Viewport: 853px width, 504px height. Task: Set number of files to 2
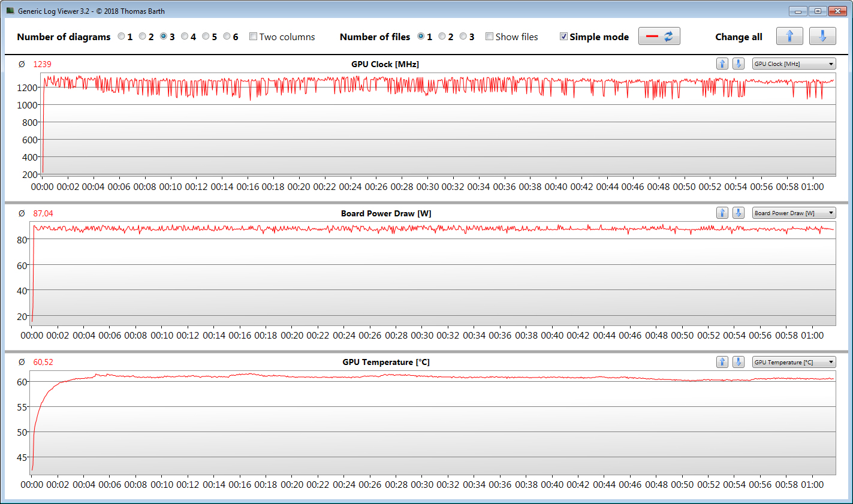[x=442, y=37]
